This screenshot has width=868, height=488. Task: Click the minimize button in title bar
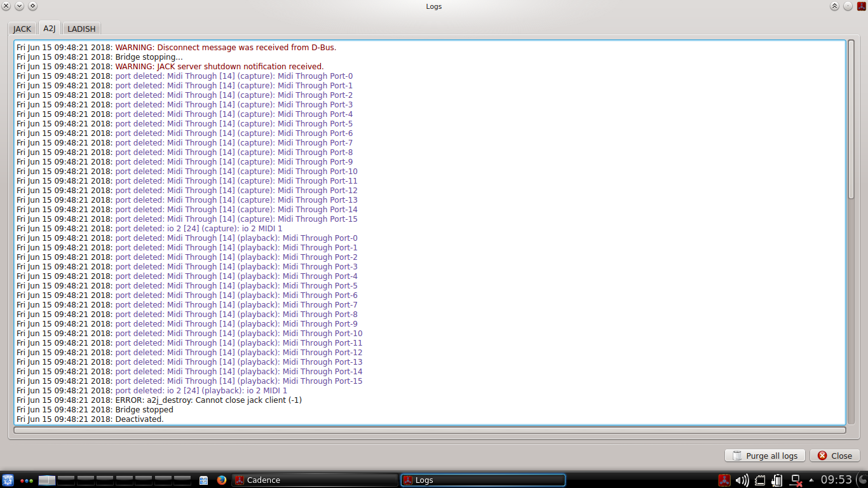pyautogui.click(x=19, y=6)
